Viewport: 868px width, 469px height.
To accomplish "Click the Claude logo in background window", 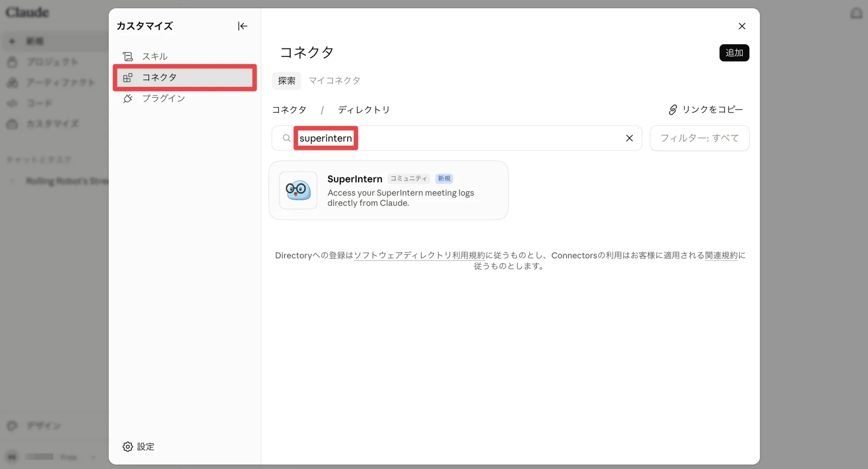I will (x=27, y=12).
